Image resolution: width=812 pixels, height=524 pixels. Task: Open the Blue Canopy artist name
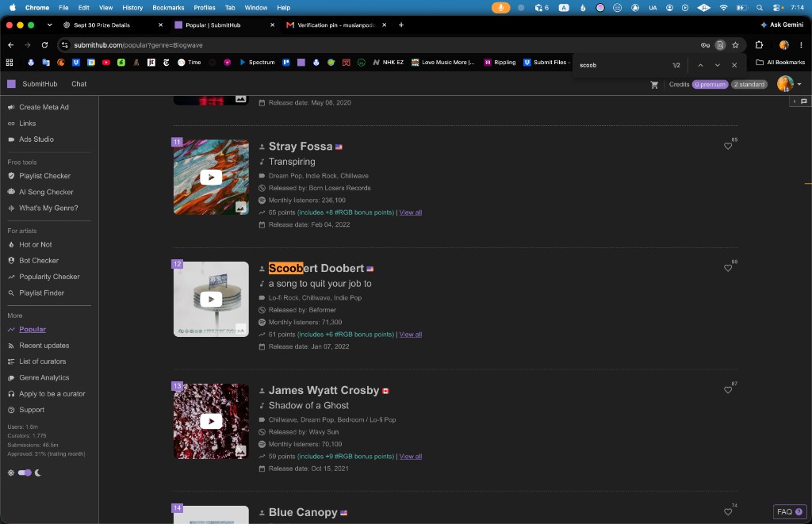[x=303, y=513]
